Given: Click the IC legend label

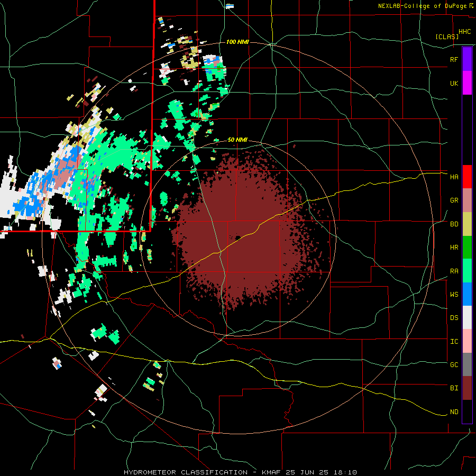Looking at the screenshot, I should pyautogui.click(x=454, y=342).
